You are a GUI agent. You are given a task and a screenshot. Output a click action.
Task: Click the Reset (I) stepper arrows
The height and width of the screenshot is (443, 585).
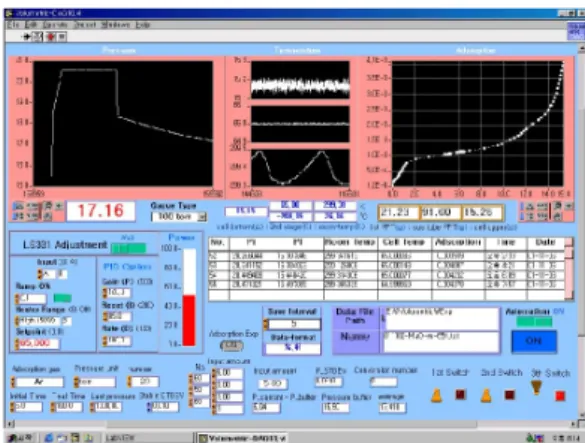(x=105, y=316)
